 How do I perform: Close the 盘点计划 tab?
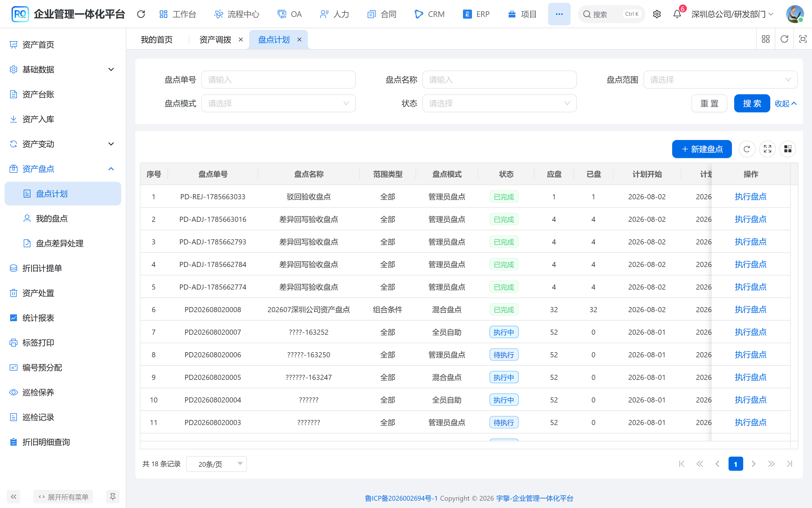[x=299, y=40]
